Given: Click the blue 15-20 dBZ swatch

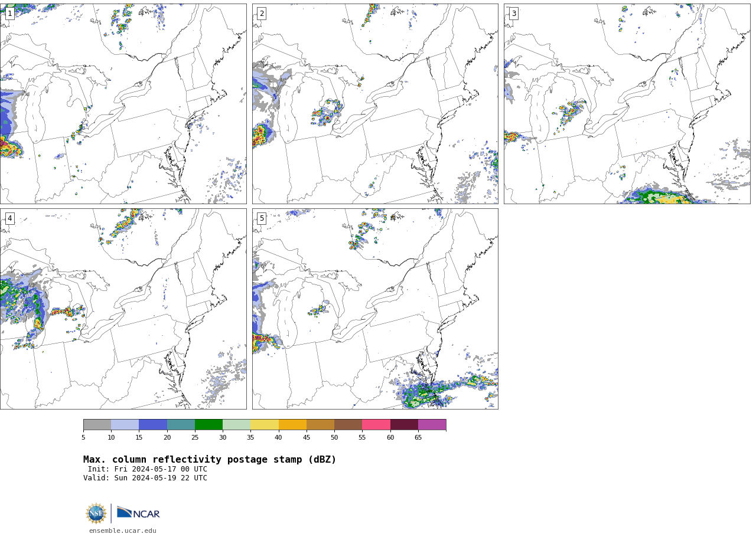Looking at the screenshot, I should (153, 425).
